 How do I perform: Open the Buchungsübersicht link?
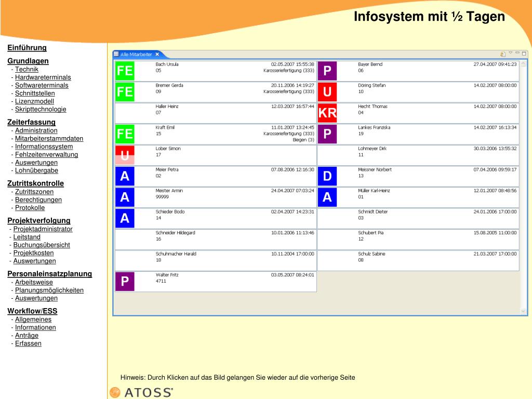[x=42, y=245]
